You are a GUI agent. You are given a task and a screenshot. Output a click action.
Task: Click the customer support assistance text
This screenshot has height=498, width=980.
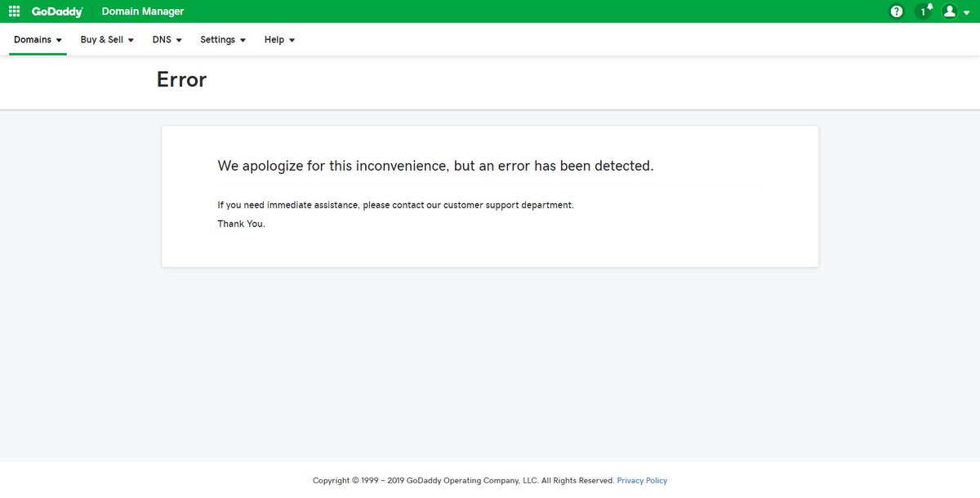coord(395,205)
